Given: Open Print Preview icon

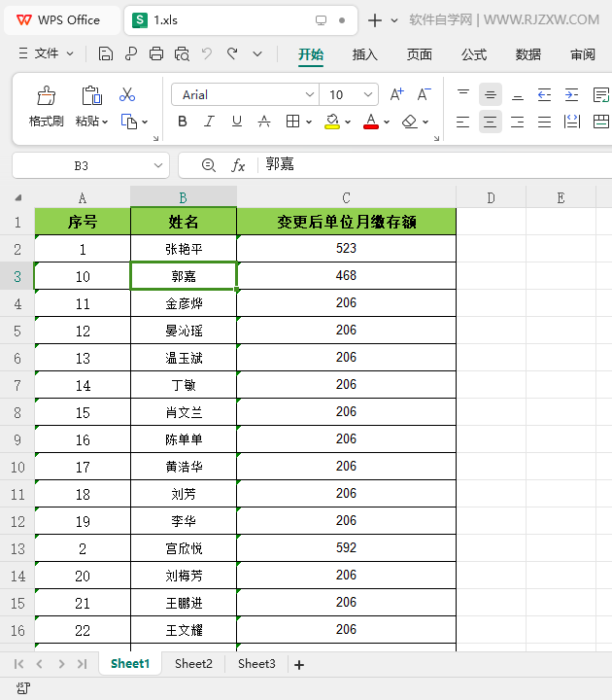Looking at the screenshot, I should click(182, 54).
